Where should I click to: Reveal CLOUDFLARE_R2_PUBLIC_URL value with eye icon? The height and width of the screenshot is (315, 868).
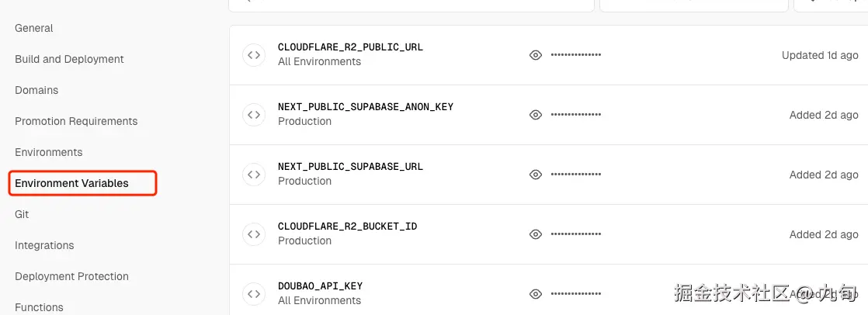535,55
